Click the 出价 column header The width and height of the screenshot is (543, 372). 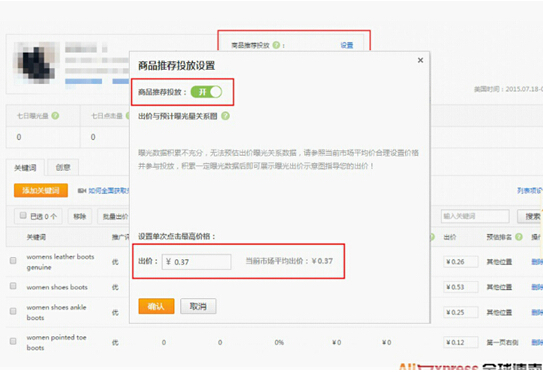click(x=450, y=237)
